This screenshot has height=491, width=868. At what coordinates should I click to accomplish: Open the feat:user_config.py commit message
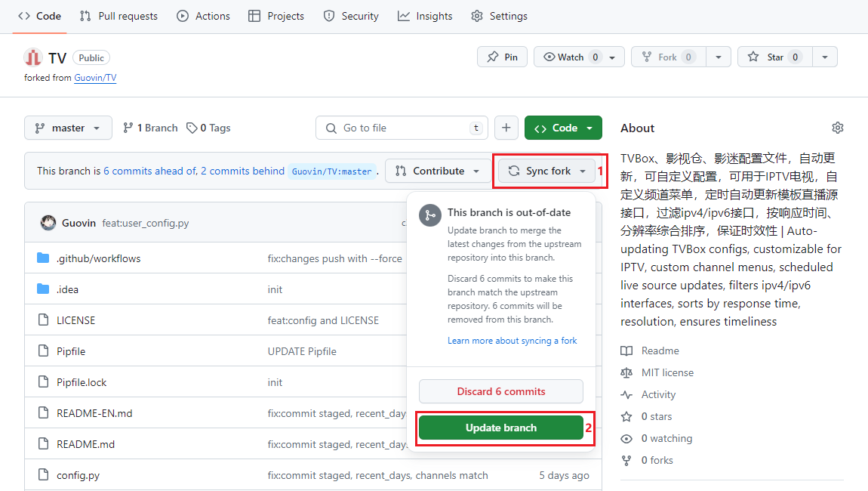(146, 223)
